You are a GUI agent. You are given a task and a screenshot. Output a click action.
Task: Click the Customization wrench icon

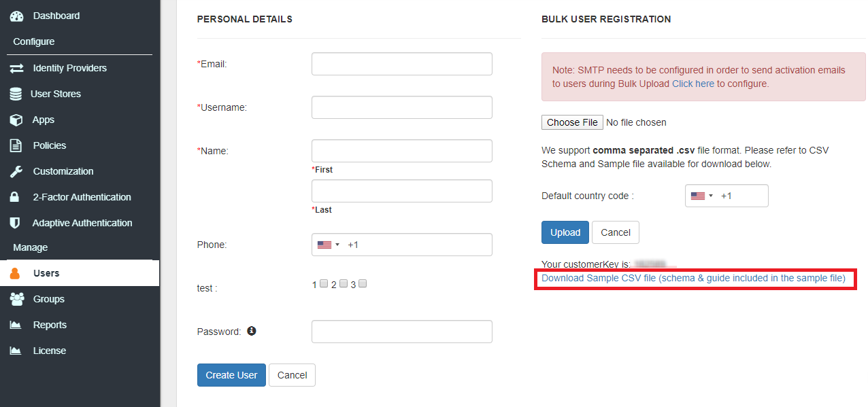point(16,171)
